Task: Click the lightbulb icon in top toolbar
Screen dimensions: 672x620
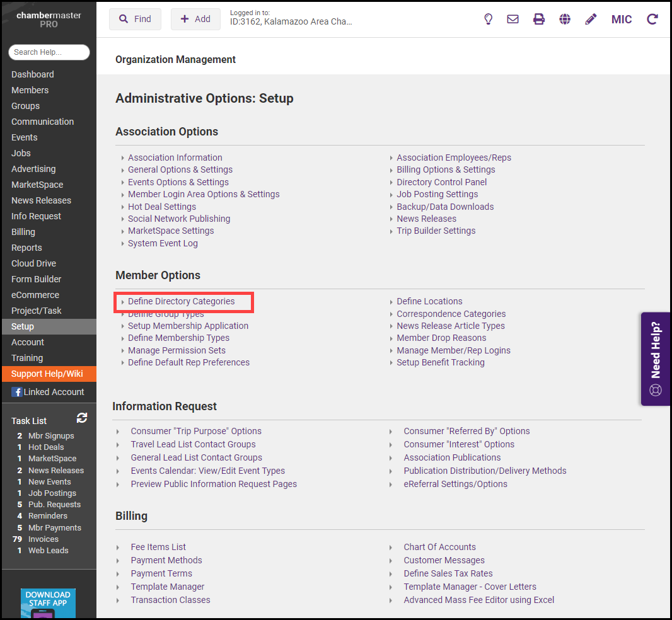Action: coord(488,19)
